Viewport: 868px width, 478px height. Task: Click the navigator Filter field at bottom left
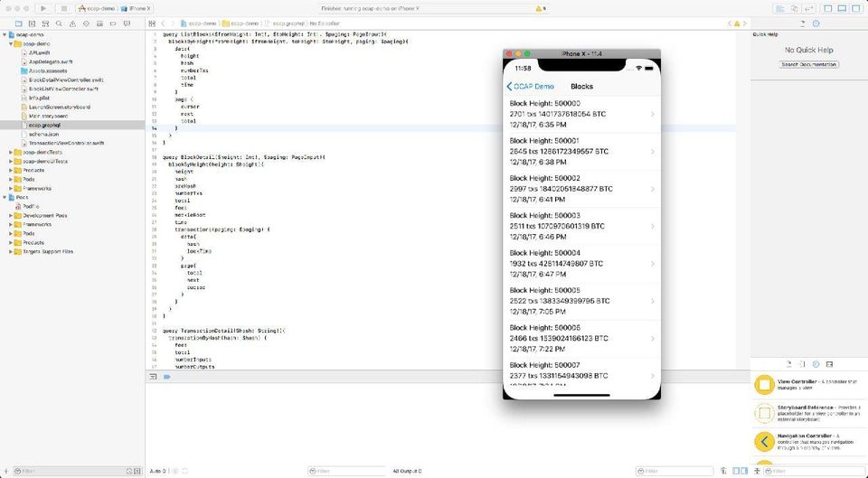(68, 471)
